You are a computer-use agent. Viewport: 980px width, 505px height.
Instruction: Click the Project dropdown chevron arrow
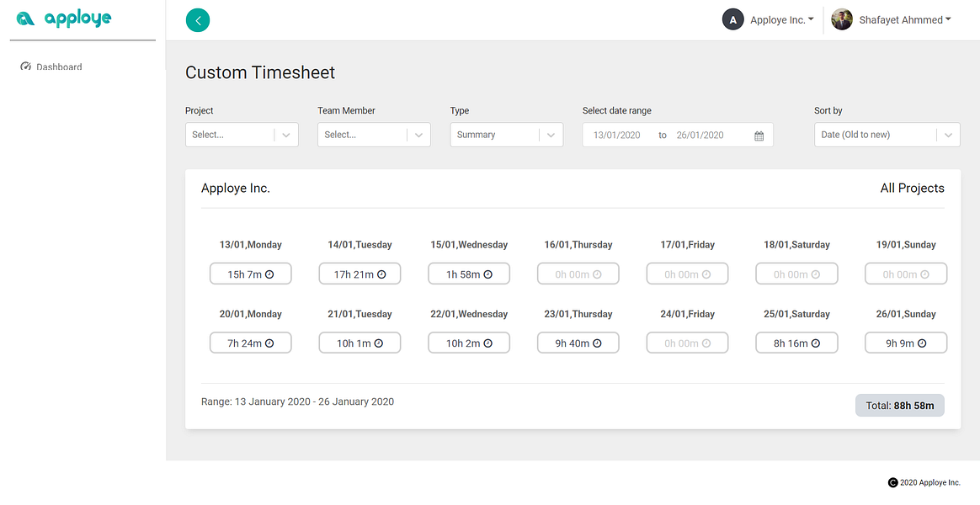tap(286, 135)
